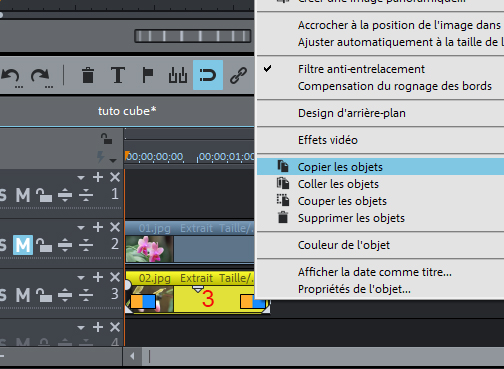Click the jog wheel slider above toolbar
This screenshot has width=504, height=369.
(x=193, y=36)
